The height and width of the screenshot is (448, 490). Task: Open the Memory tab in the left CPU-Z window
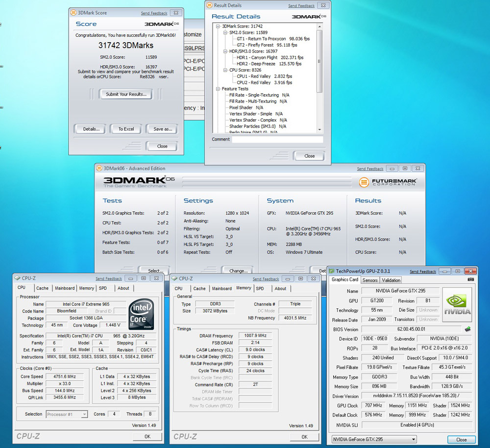pyautogui.click(x=87, y=288)
